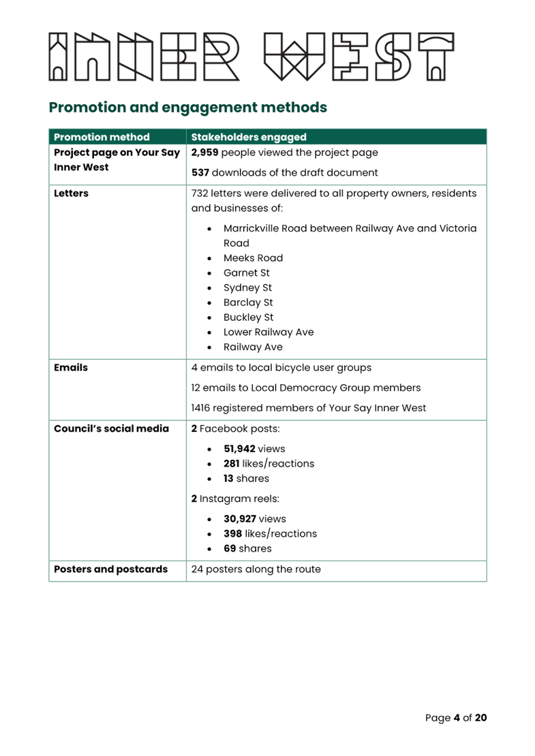
Task: Click '537 downloads of the draft document'
Action: [x=284, y=173]
